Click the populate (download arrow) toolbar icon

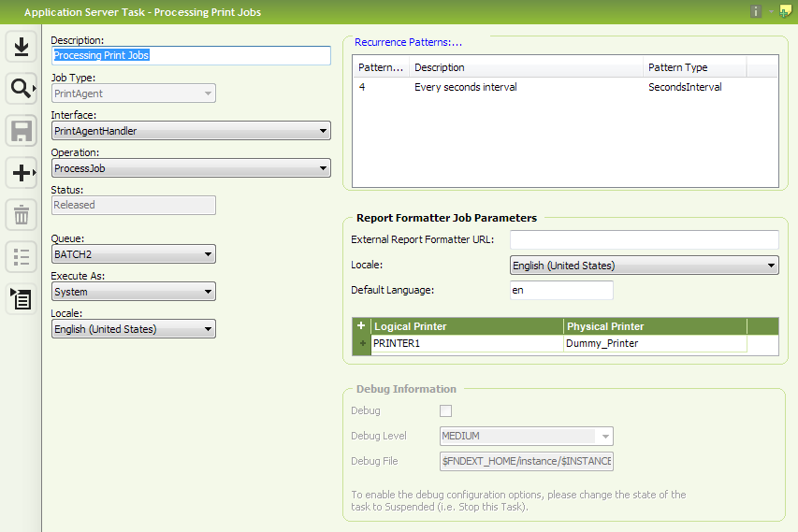coord(21,46)
